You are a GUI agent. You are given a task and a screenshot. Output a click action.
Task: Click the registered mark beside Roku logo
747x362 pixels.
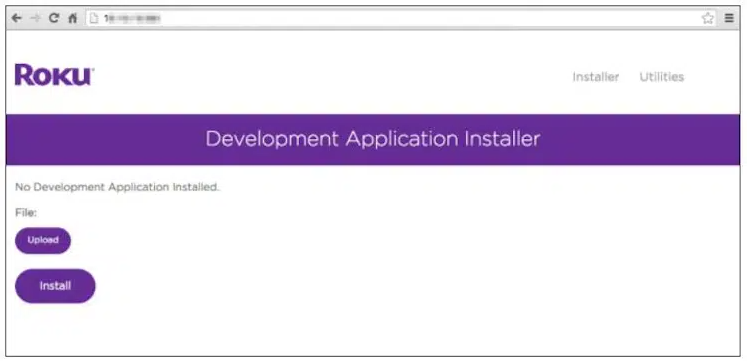click(x=92, y=70)
